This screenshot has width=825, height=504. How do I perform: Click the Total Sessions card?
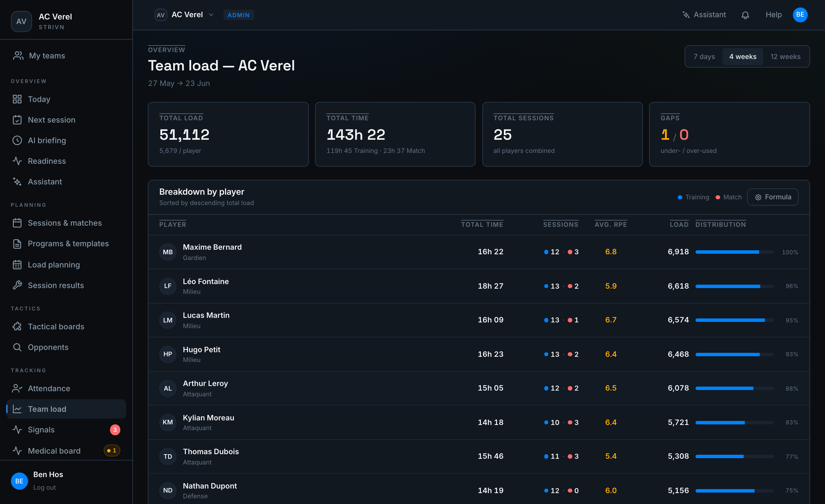(x=562, y=134)
